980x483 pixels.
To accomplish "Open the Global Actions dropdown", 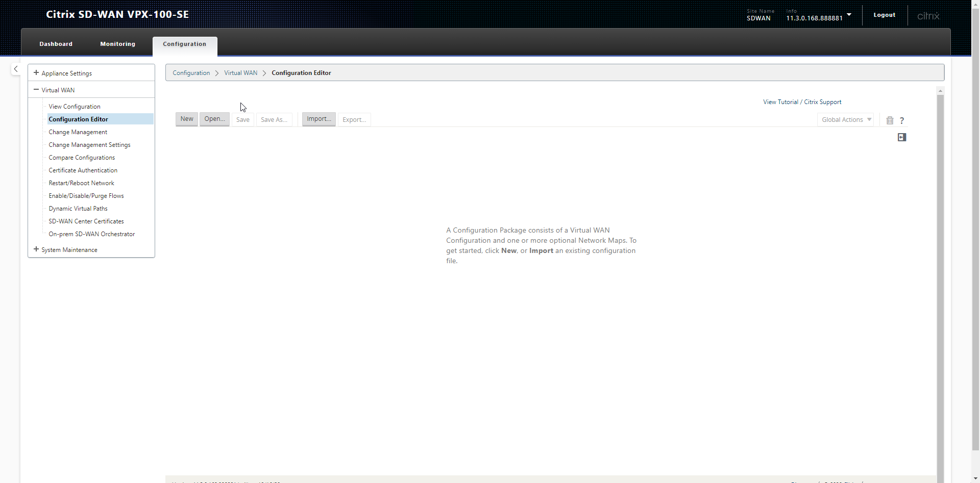I will tap(845, 120).
